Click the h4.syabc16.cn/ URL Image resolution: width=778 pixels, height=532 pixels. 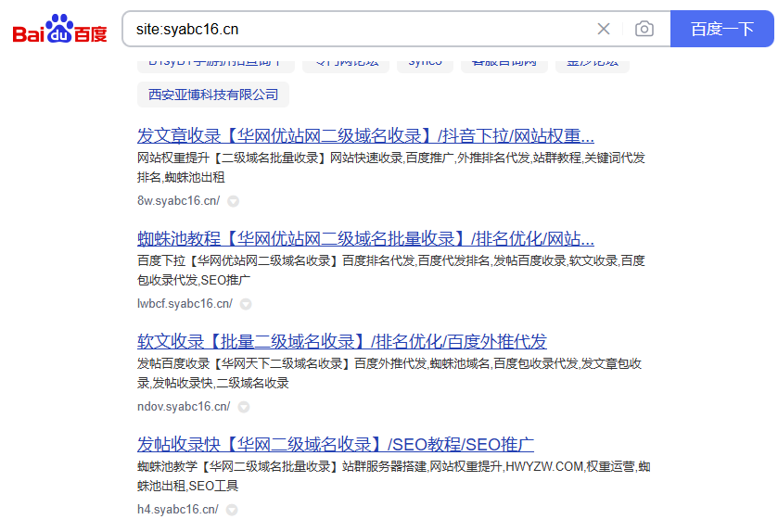pyautogui.click(x=178, y=509)
